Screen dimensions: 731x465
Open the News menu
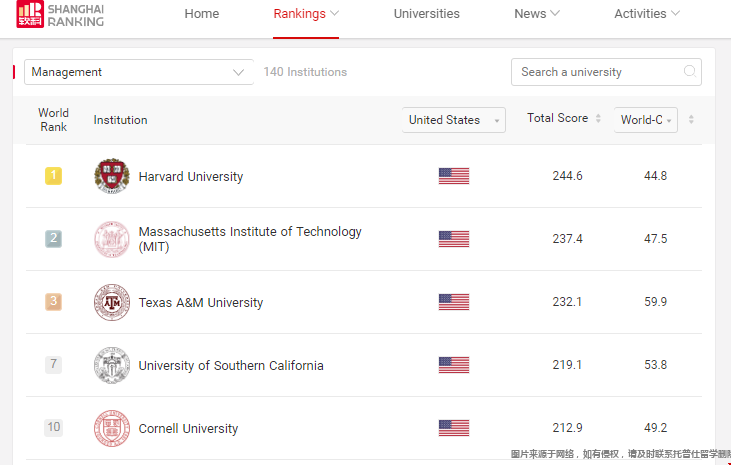pyautogui.click(x=537, y=14)
